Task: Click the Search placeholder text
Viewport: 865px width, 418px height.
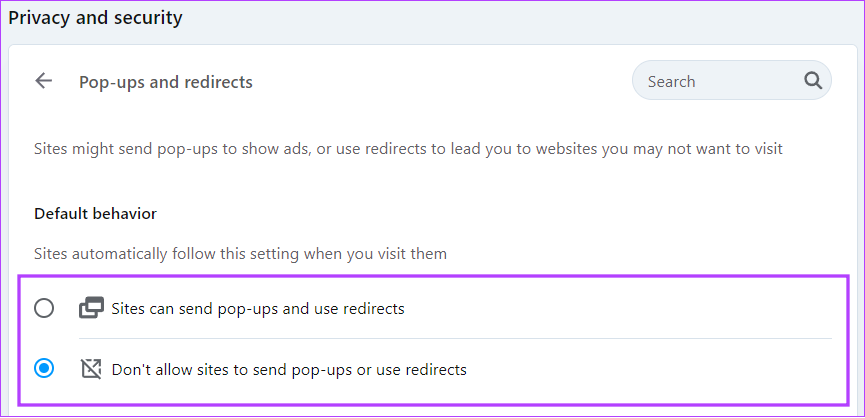Action: click(x=671, y=82)
